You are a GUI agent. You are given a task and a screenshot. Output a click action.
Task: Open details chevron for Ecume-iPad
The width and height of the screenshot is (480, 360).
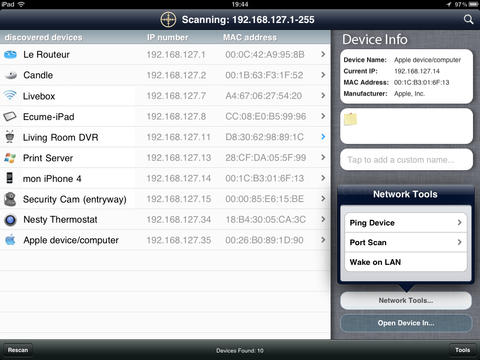pos(323,116)
